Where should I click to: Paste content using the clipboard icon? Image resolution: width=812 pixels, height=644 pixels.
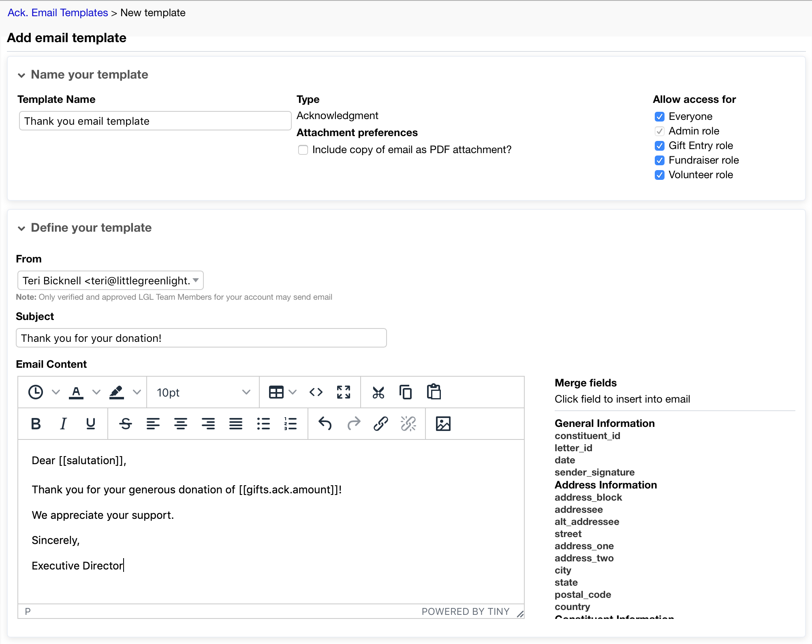coord(434,392)
